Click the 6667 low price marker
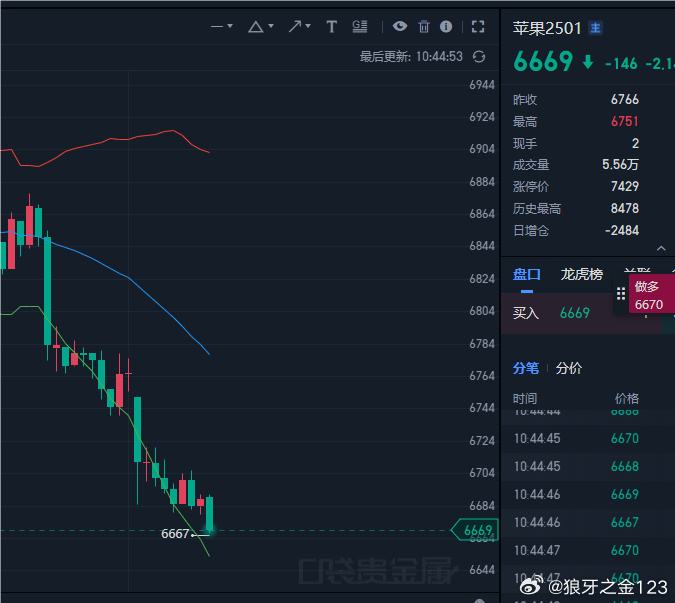 [175, 534]
